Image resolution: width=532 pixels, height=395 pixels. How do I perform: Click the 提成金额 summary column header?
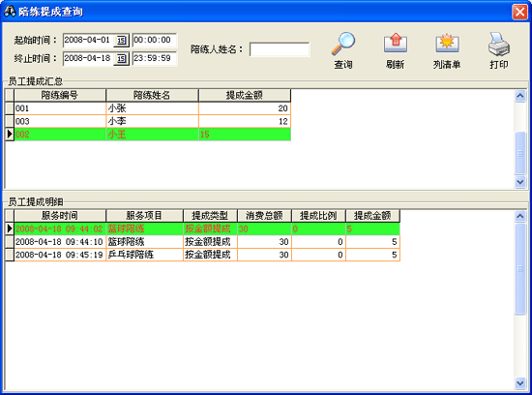click(245, 96)
